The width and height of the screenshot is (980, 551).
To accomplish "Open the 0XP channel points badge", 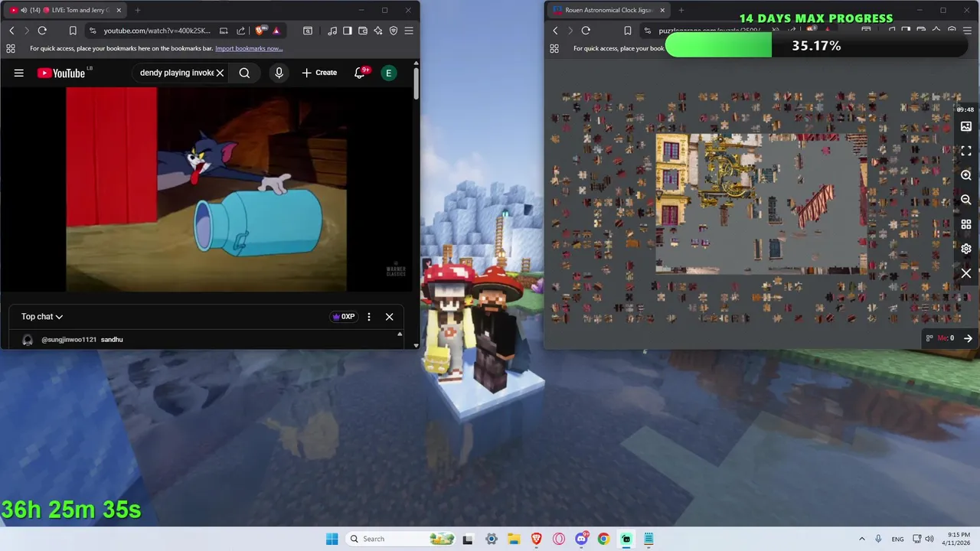I will pos(343,317).
